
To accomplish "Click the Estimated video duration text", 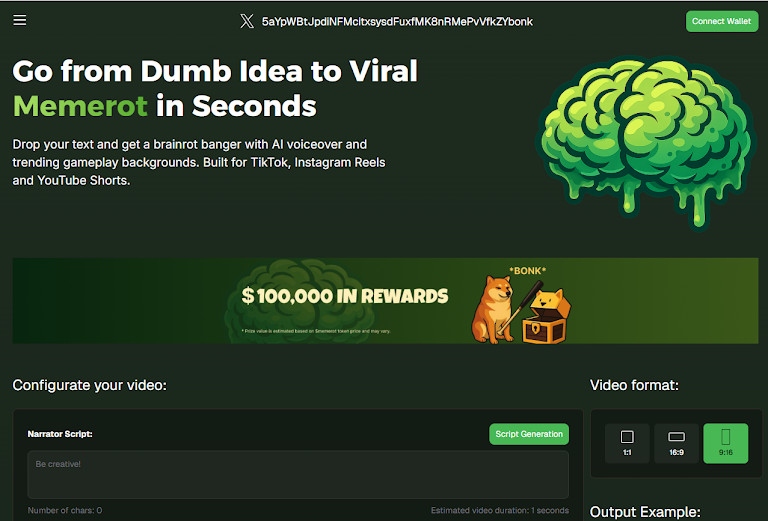I will tap(500, 510).
